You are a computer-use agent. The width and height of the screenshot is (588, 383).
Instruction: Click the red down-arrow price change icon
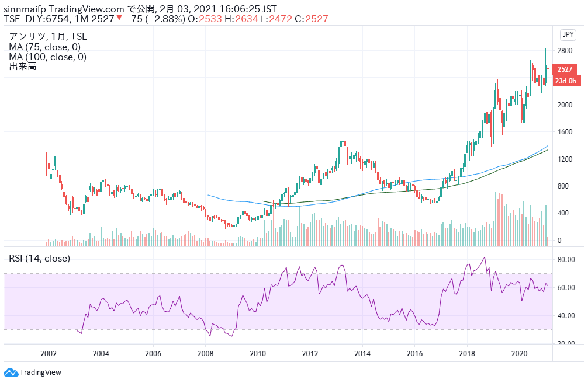coord(119,18)
